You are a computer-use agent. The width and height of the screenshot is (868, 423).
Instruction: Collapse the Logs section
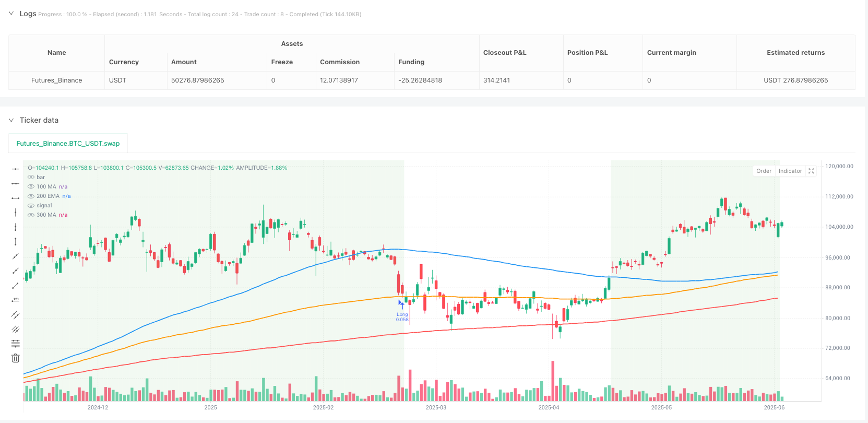11,14
